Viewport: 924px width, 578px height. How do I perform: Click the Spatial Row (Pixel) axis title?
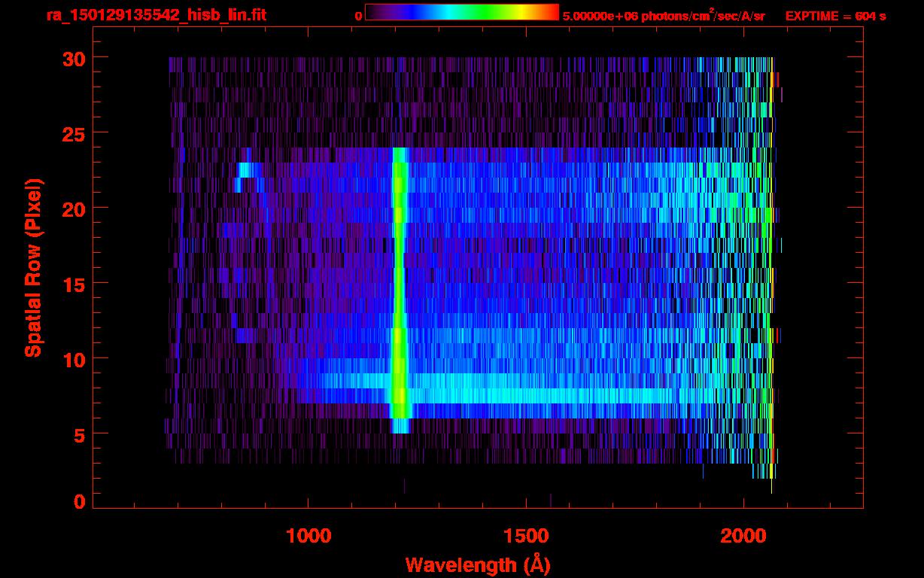[x=34, y=268]
